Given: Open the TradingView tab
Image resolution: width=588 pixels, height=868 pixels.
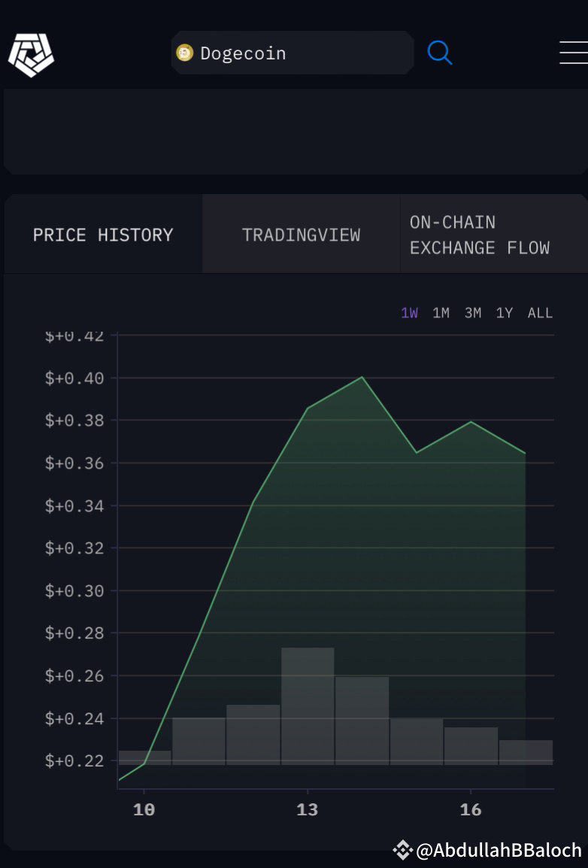Looking at the screenshot, I should [x=301, y=235].
